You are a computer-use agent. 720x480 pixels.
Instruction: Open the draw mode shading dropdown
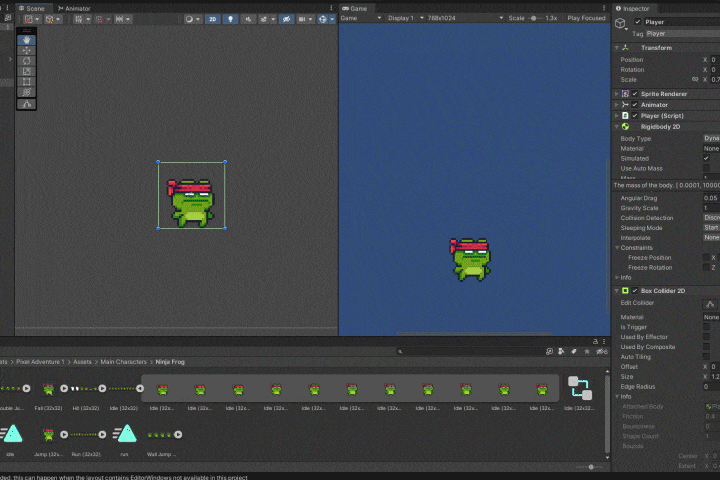point(192,19)
